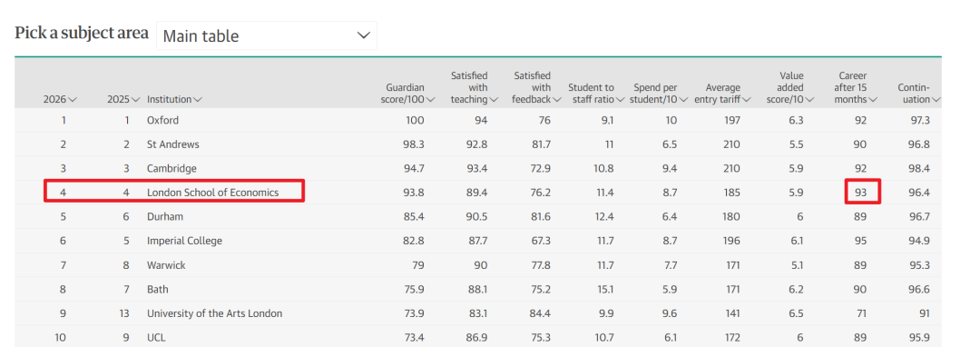
Task: Sort by Continuation column header
Action: [918, 94]
